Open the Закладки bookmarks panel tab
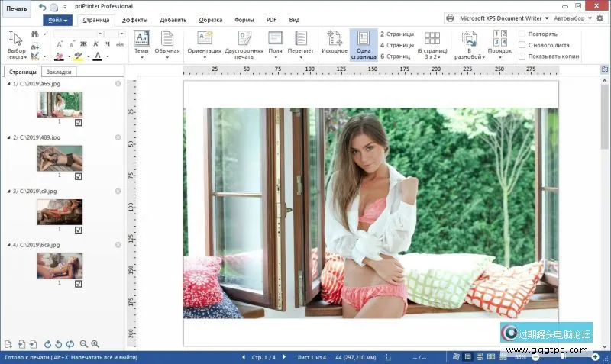 [59, 72]
